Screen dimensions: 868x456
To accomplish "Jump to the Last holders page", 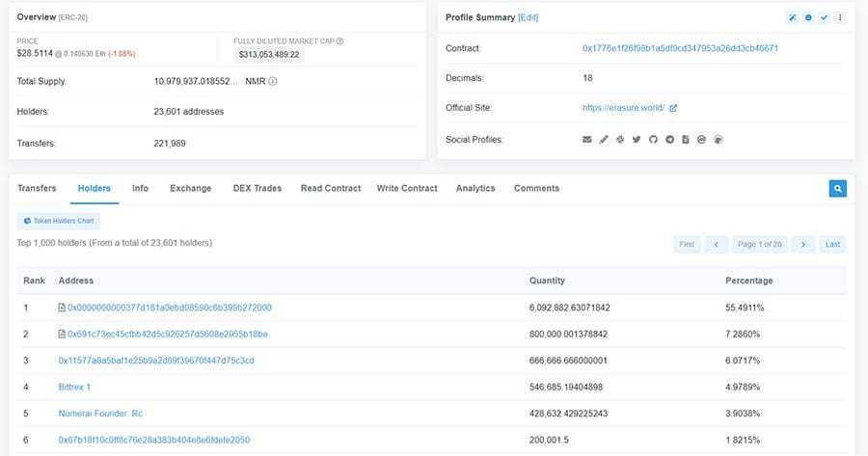I will (x=832, y=245).
